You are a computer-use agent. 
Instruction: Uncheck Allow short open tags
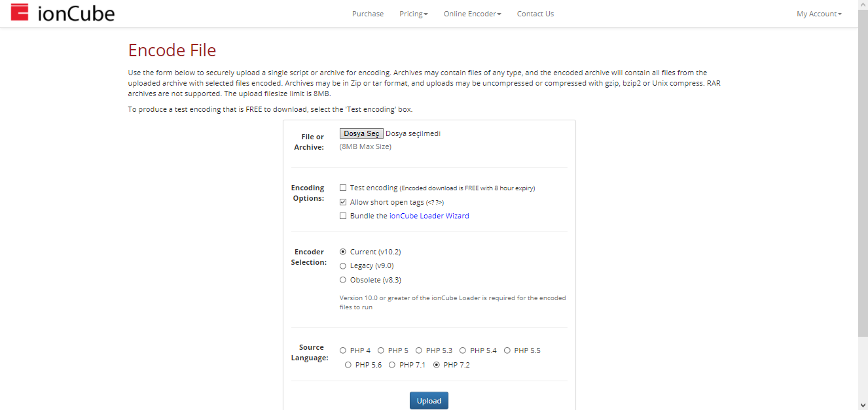tap(343, 202)
